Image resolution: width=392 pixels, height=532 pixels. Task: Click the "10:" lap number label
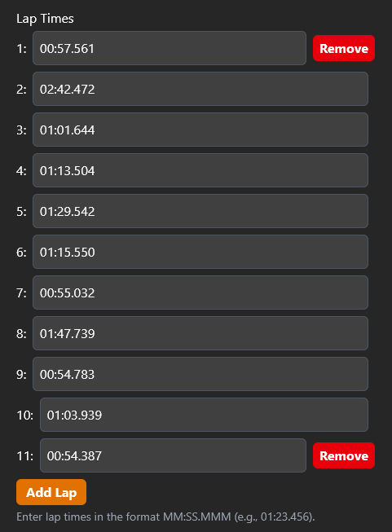point(25,415)
